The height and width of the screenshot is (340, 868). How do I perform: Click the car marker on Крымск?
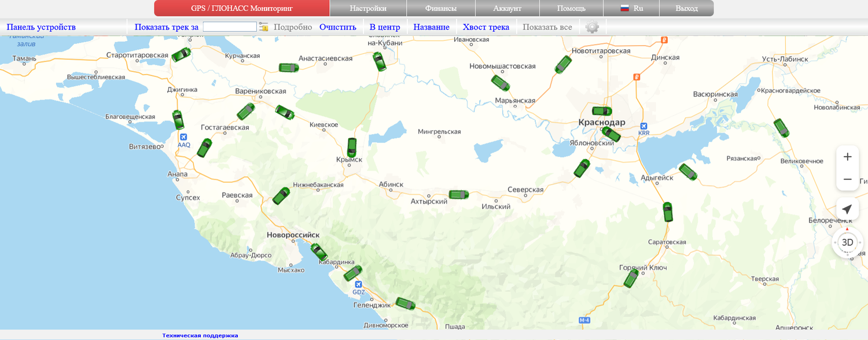tap(352, 147)
